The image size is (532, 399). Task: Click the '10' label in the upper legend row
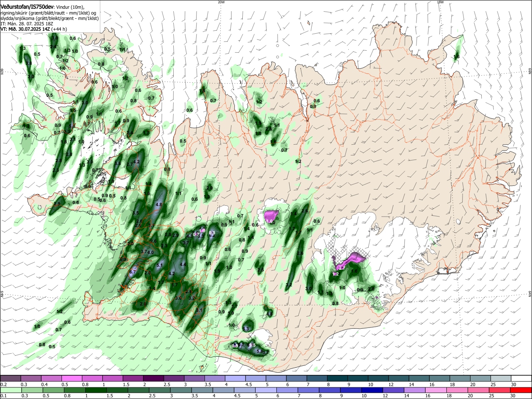tap(371, 384)
